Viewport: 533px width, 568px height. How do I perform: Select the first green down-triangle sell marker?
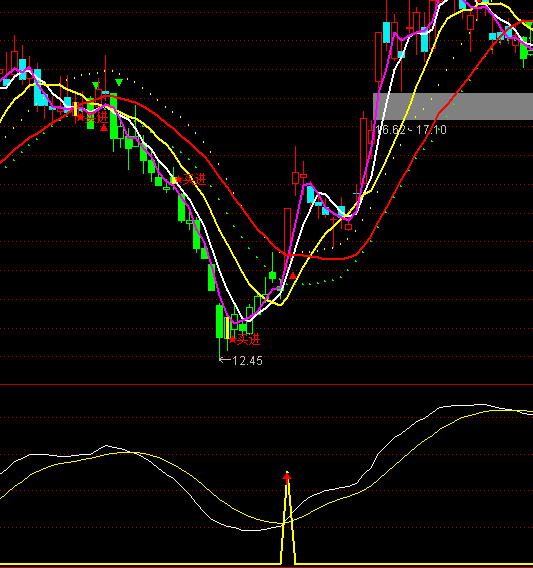[96, 85]
